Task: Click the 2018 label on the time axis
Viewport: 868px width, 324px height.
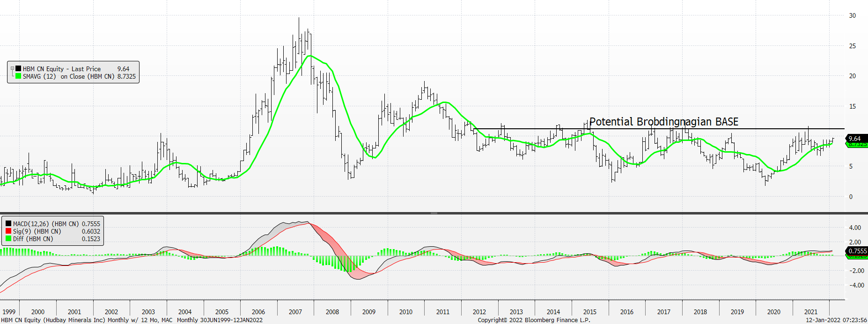Action: (700, 312)
